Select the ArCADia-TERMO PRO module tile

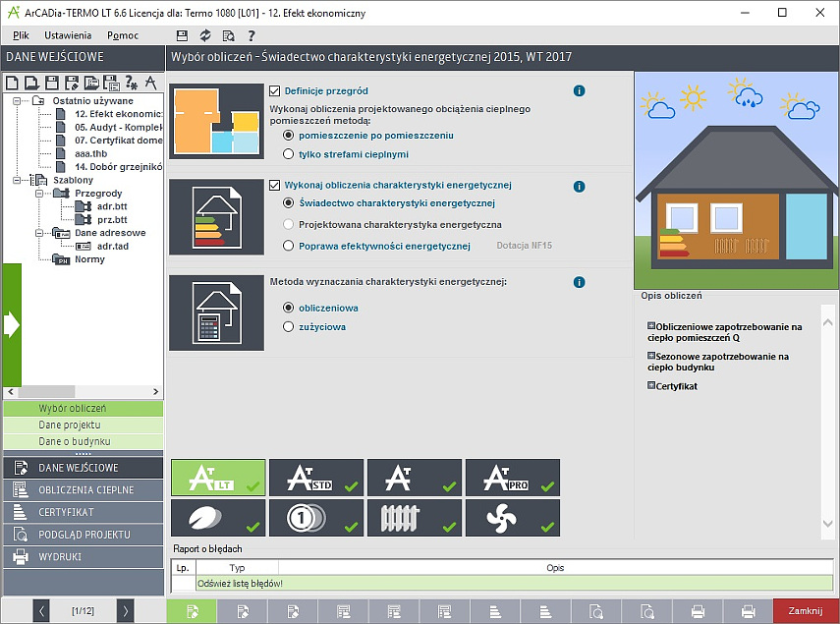point(513,478)
